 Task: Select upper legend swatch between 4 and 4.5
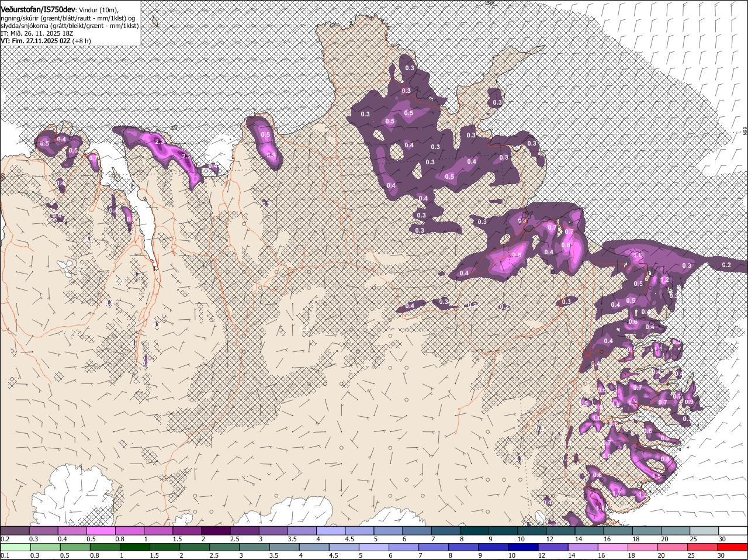[x=331, y=530]
